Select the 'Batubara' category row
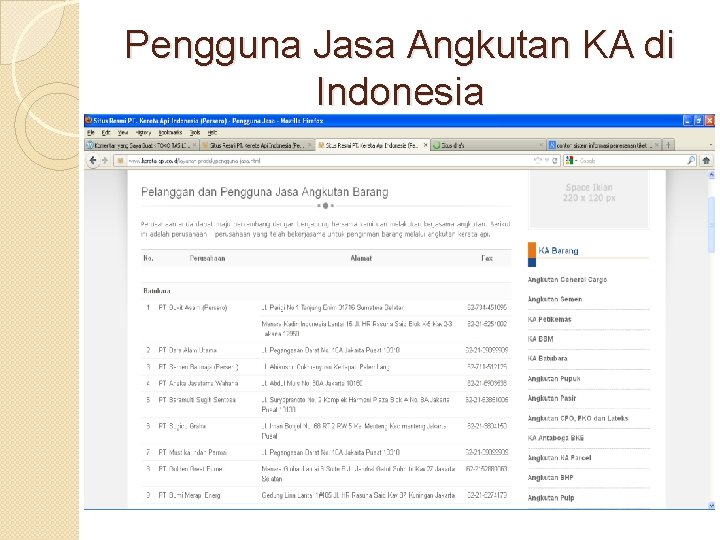 [x=326, y=291]
